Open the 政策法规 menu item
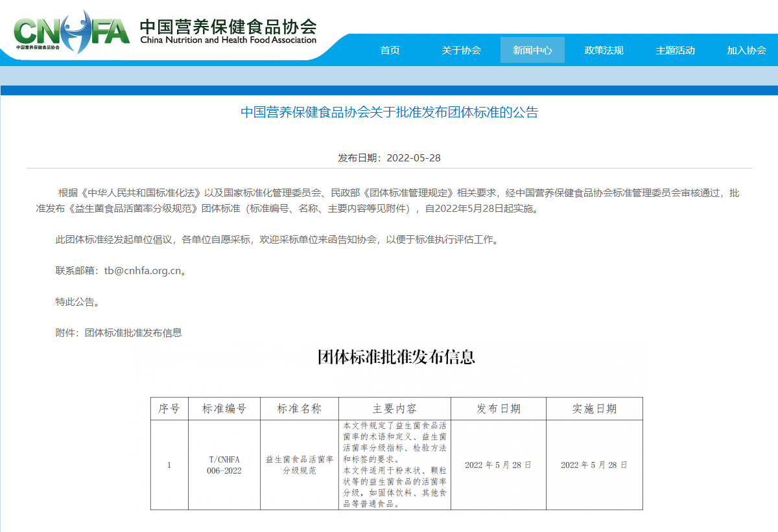Image resolution: width=778 pixels, height=532 pixels. pos(604,50)
